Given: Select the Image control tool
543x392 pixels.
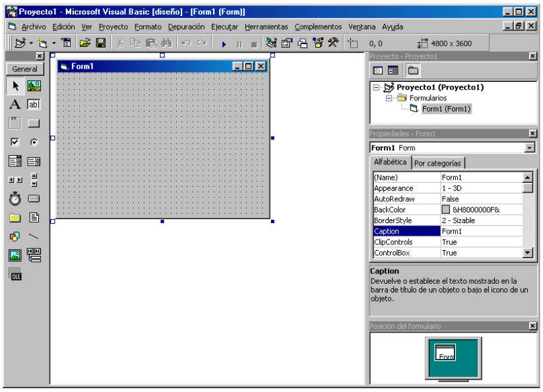Looking at the screenshot, I should (x=15, y=255).
